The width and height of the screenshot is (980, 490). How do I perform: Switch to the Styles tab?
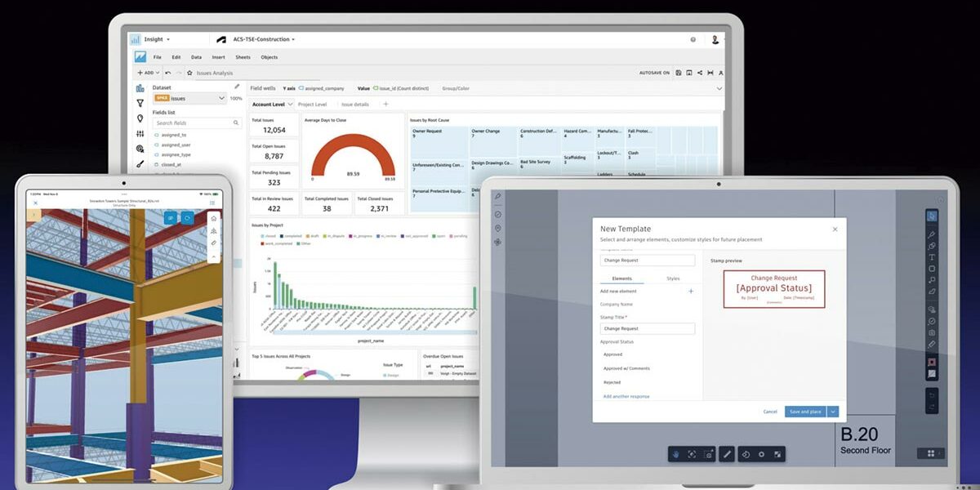pos(673,278)
